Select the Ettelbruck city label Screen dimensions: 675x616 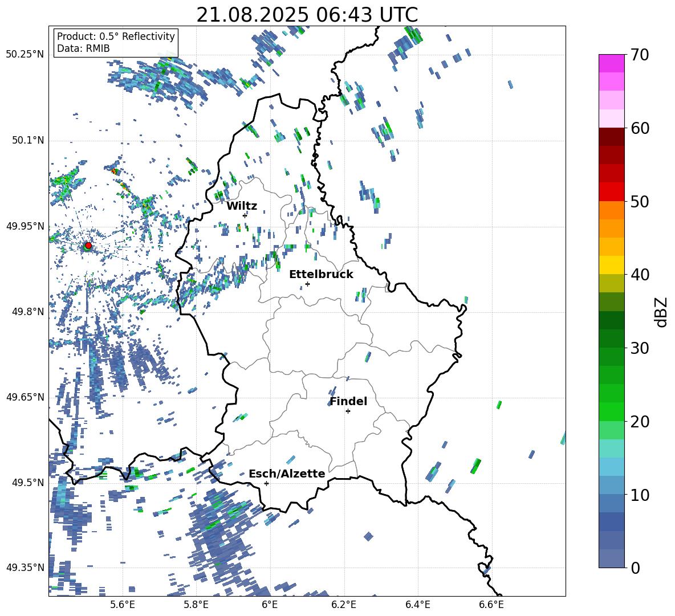[321, 275]
